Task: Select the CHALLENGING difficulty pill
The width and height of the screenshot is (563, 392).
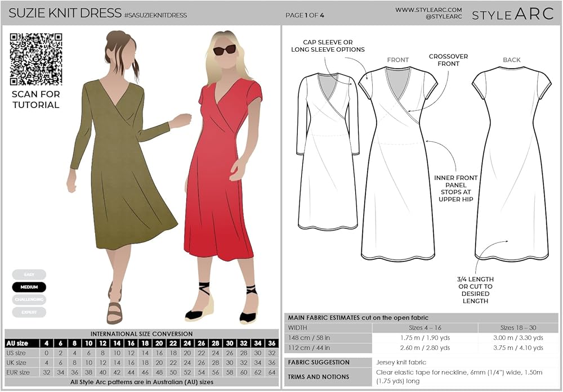Action: click(x=29, y=299)
